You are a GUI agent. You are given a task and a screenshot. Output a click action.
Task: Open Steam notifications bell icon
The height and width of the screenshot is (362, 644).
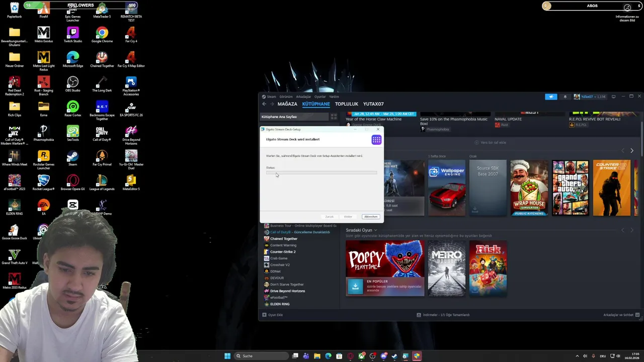click(565, 97)
